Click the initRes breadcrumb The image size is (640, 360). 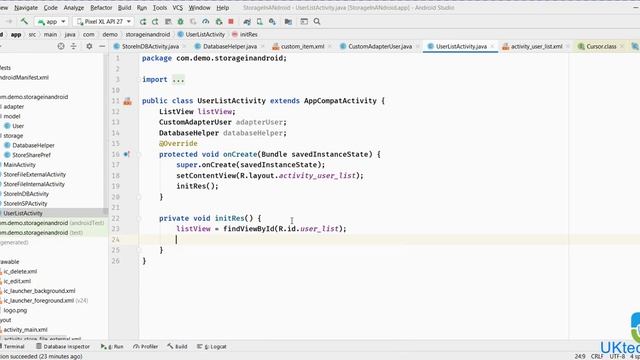tap(244, 34)
